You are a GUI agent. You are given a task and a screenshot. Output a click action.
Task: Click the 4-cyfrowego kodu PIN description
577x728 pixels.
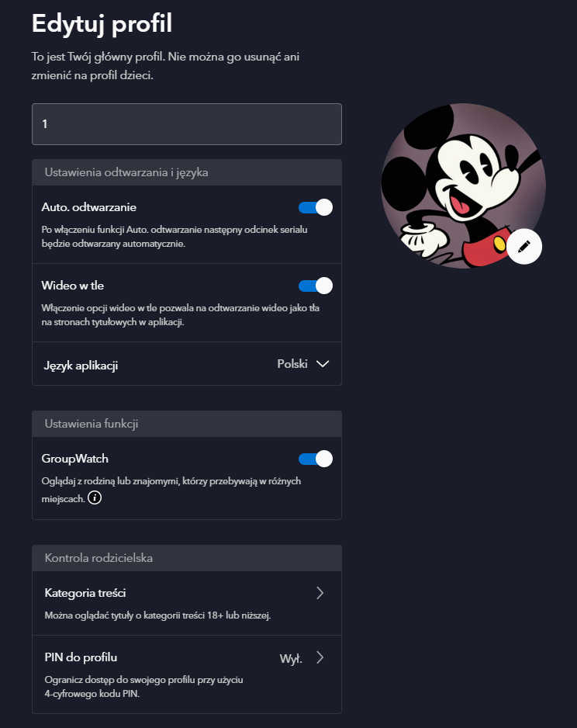pos(143,687)
